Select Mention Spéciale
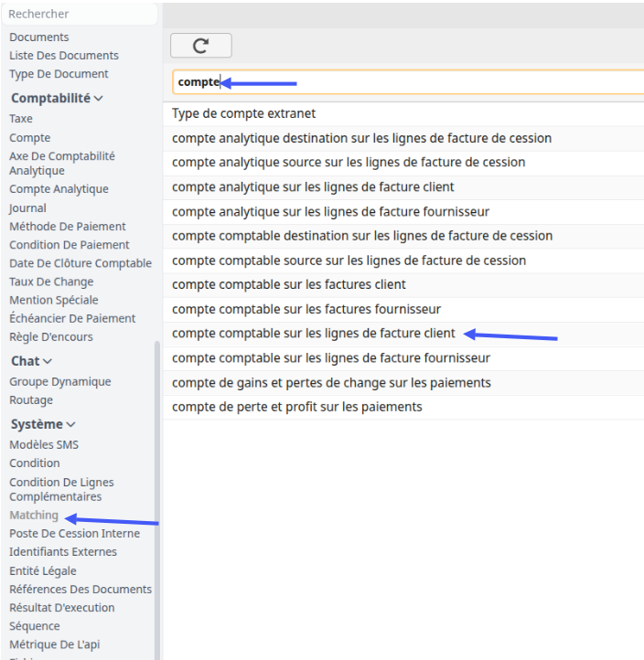This screenshot has height=660, width=644. pyautogui.click(x=54, y=300)
